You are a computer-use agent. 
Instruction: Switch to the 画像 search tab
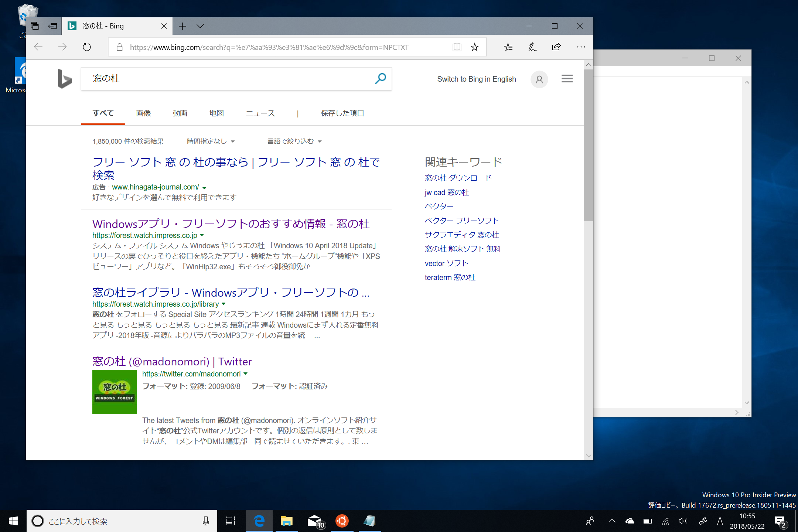click(143, 113)
